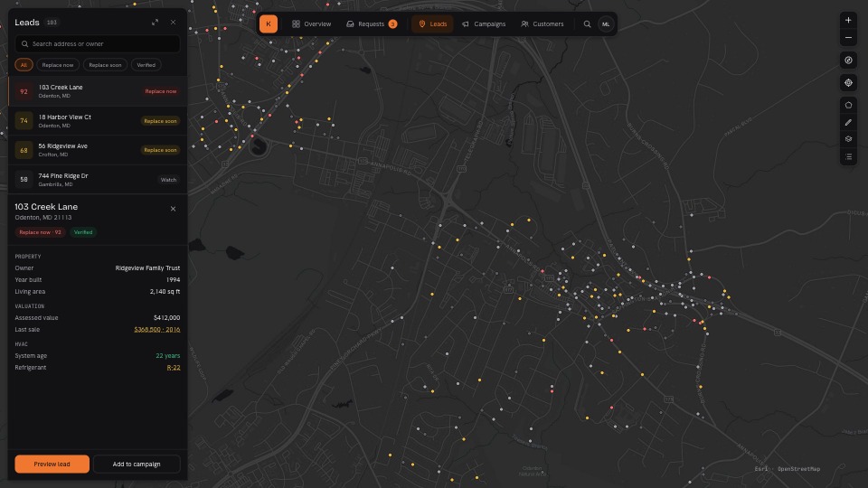Open the map layers control
This screenshot has height=488, width=868.
pyautogui.click(x=848, y=139)
